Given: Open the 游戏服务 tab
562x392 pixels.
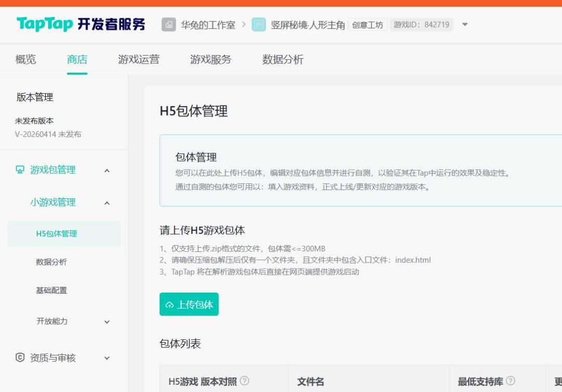Looking at the screenshot, I should pyautogui.click(x=211, y=59).
